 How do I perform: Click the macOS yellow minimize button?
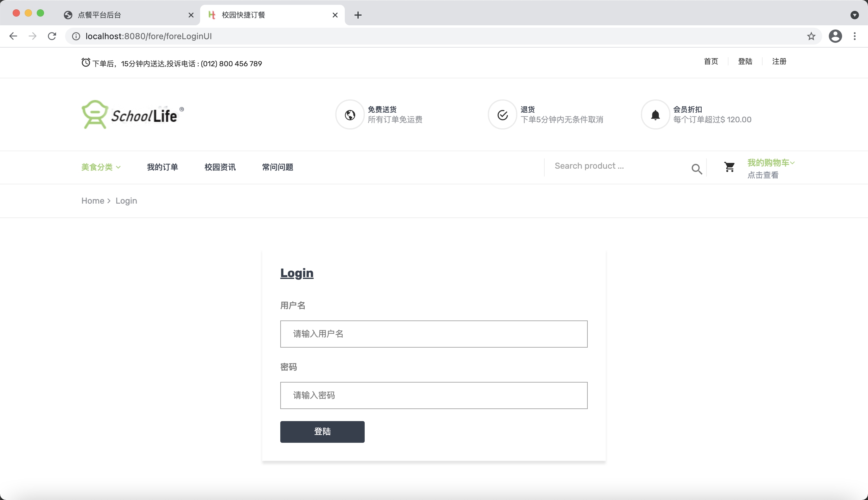click(x=28, y=13)
